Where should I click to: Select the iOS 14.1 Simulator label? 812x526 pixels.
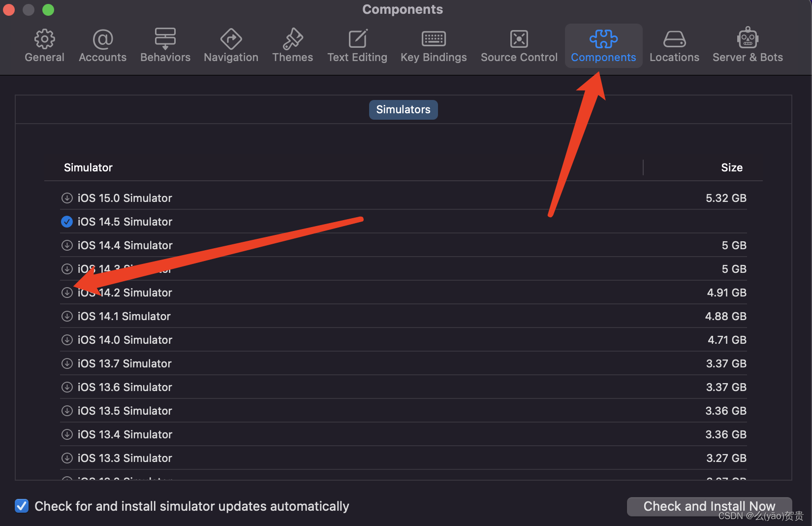point(124,316)
